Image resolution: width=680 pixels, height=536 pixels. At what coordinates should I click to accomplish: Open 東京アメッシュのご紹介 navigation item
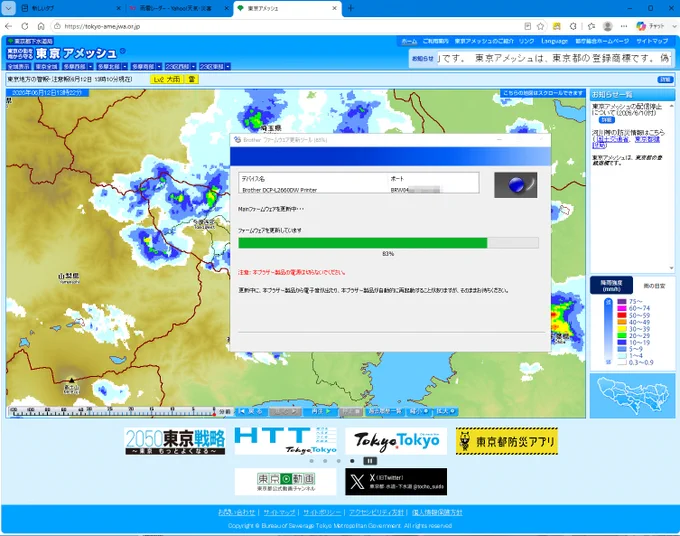click(x=484, y=41)
